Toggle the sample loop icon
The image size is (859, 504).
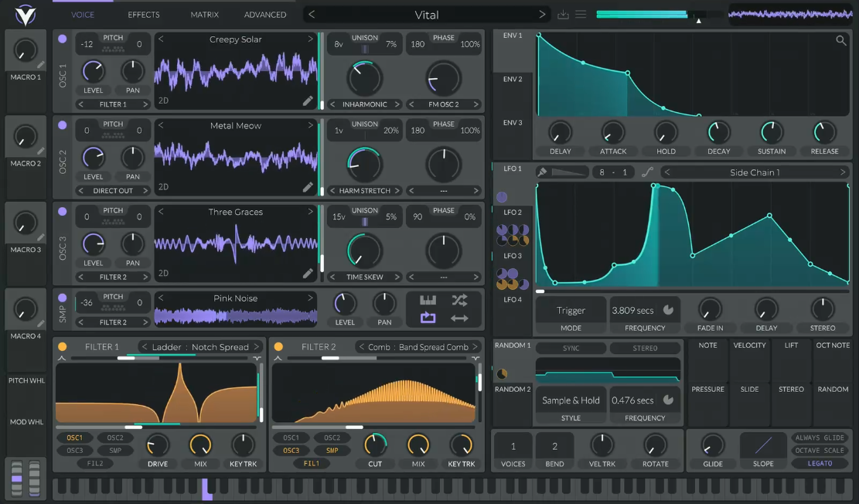pos(428,318)
